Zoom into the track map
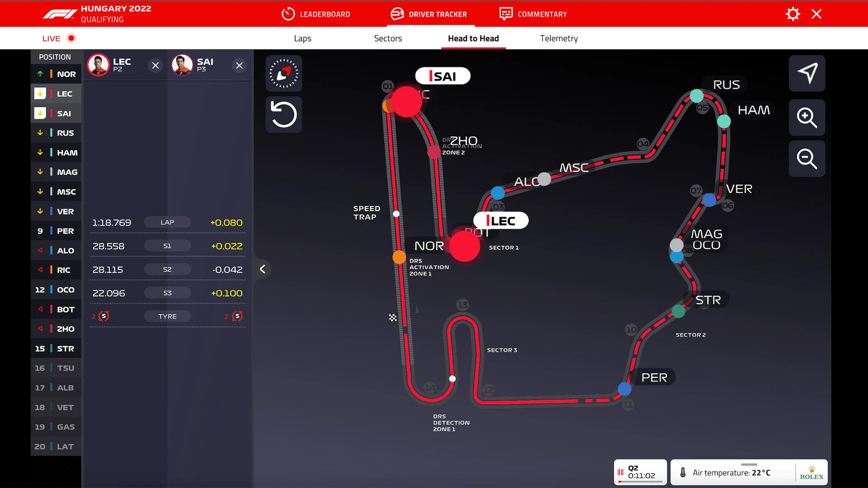 click(x=807, y=117)
